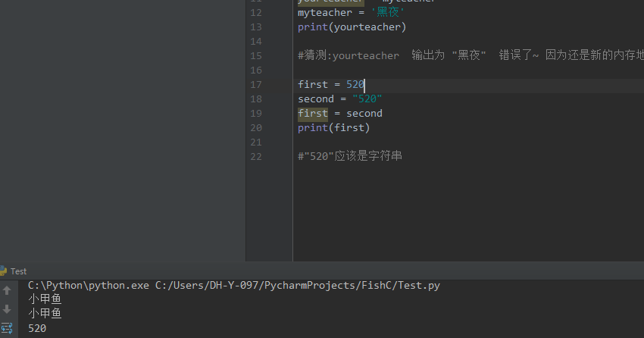This screenshot has width=644, height=338.
Task: Click the integer 520 on line 17
Action: coord(355,85)
